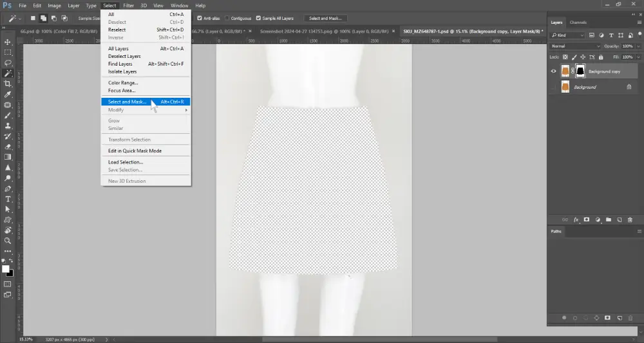Select the Lasso tool
644x343 pixels.
pos(7,63)
